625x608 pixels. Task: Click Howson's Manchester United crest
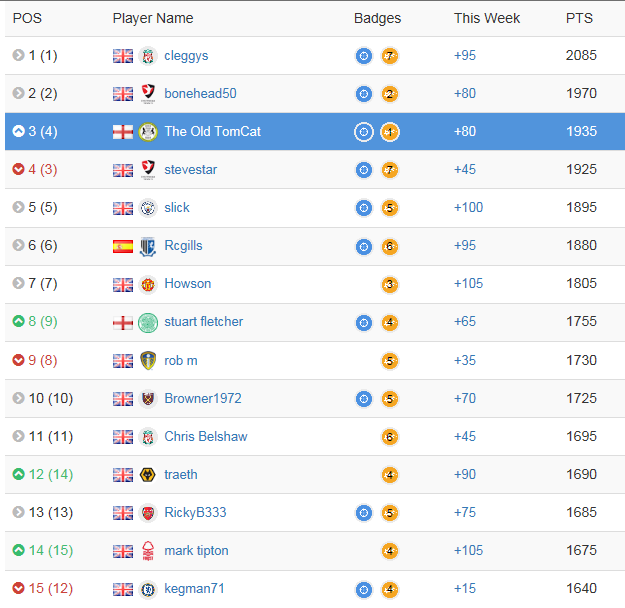click(x=148, y=284)
